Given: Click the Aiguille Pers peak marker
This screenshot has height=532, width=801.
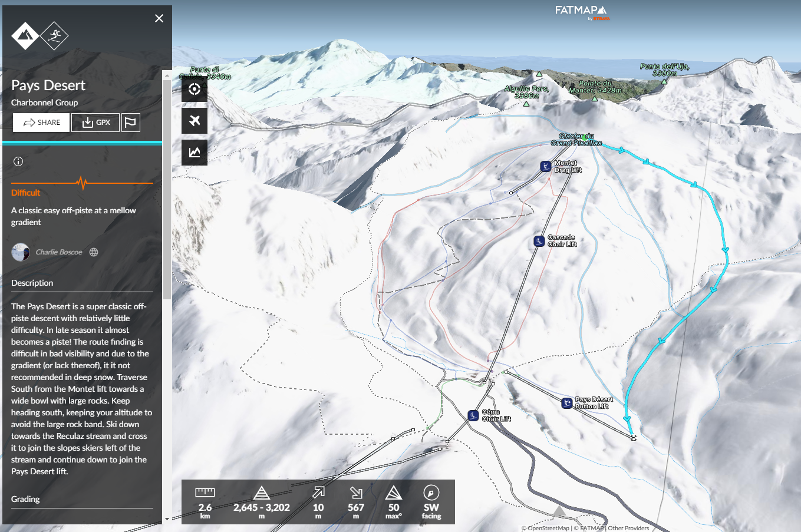Looking at the screenshot, I should tap(526, 104).
